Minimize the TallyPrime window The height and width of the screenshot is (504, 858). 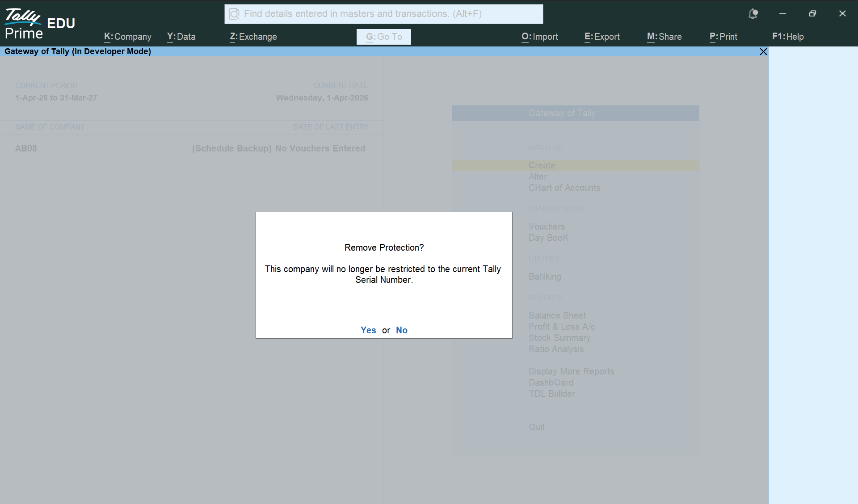point(782,14)
